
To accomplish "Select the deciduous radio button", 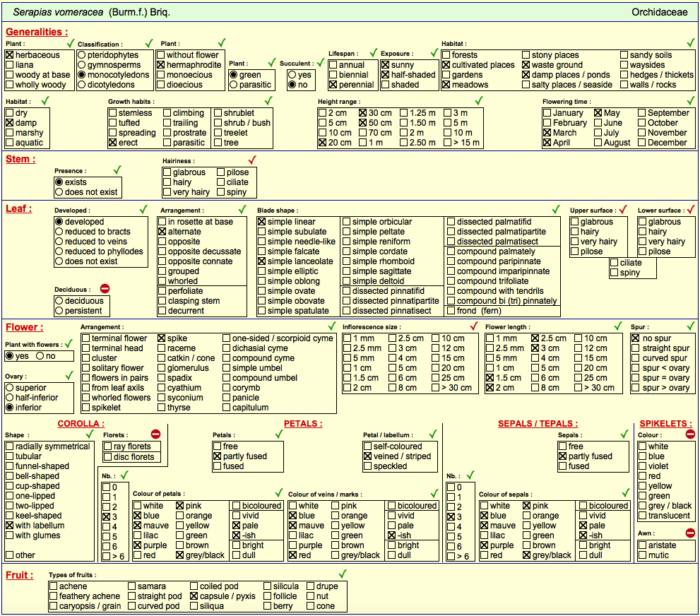I will [x=59, y=301].
